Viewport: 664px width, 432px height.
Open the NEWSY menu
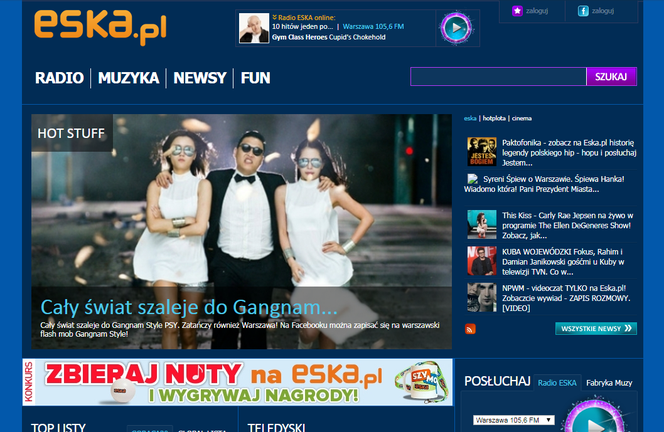point(200,78)
